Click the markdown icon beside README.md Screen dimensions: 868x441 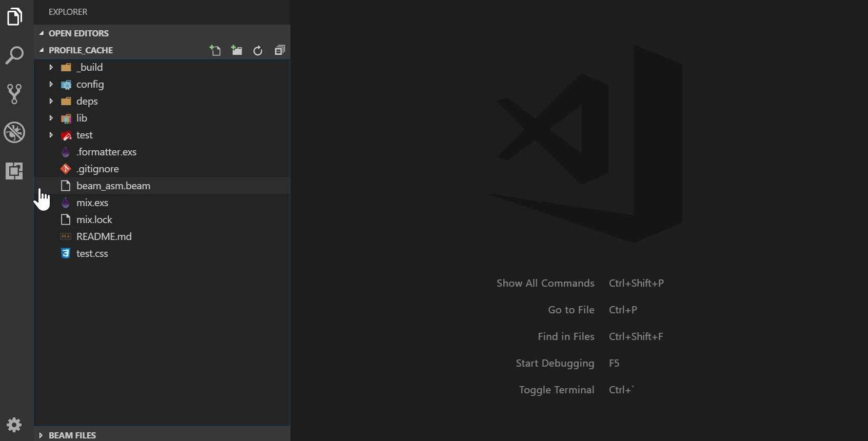66,236
